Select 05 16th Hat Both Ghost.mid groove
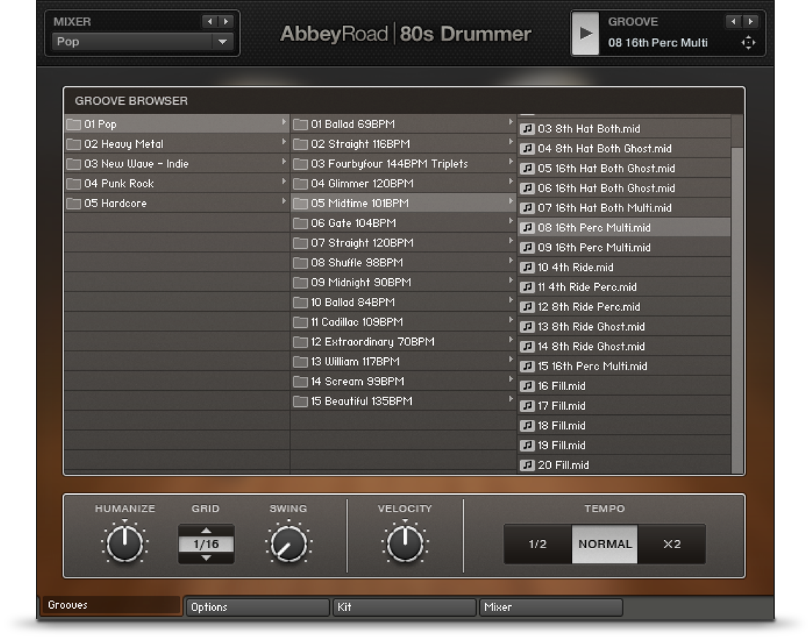This screenshot has width=812, height=644. click(x=624, y=168)
